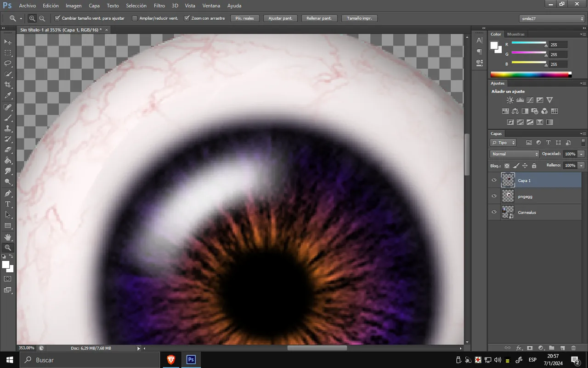This screenshot has height=368, width=588.
Task: Select the Clone Stamp tool
Action: [8, 129]
